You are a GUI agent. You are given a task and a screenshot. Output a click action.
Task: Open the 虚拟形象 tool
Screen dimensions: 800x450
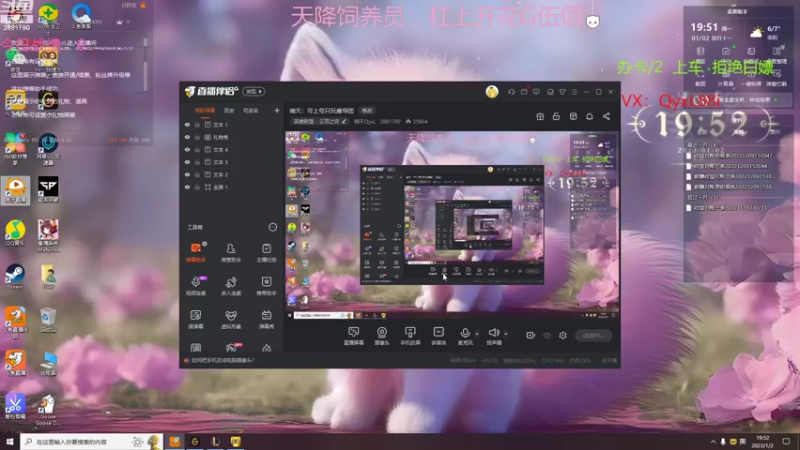[x=231, y=319]
